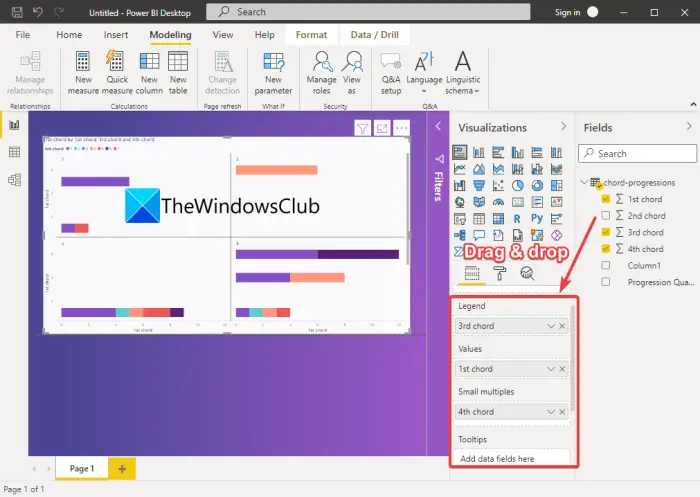Image resolution: width=700 pixels, height=497 pixels.
Task: Open the Format ribbon tab
Action: click(311, 35)
